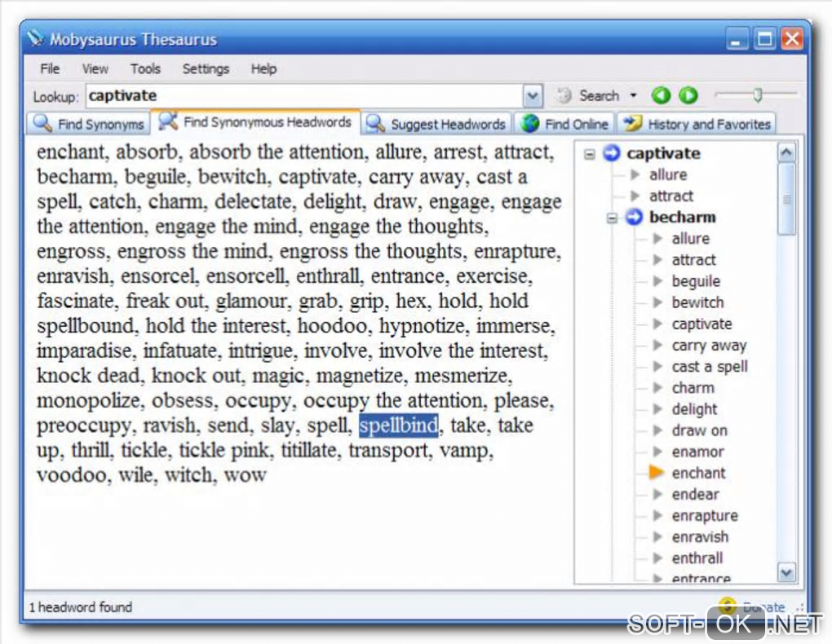
Task: Click tree panel scroll down arrow
Action: coord(786,572)
